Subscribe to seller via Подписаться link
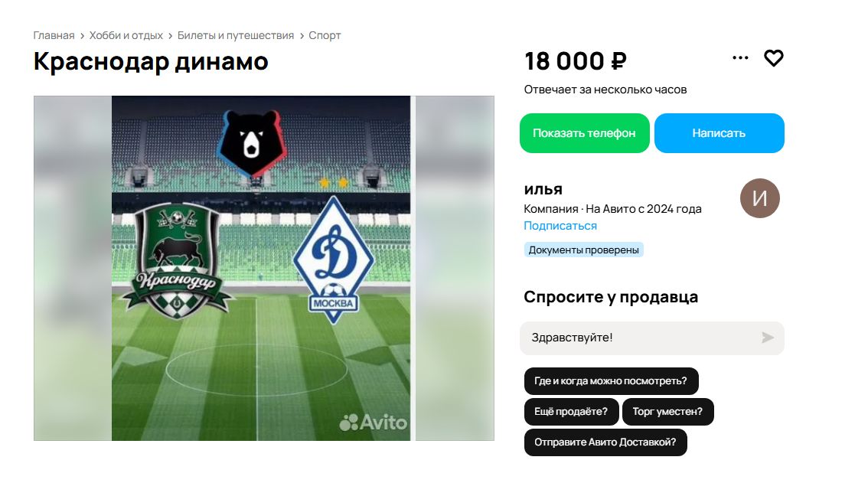 point(560,226)
